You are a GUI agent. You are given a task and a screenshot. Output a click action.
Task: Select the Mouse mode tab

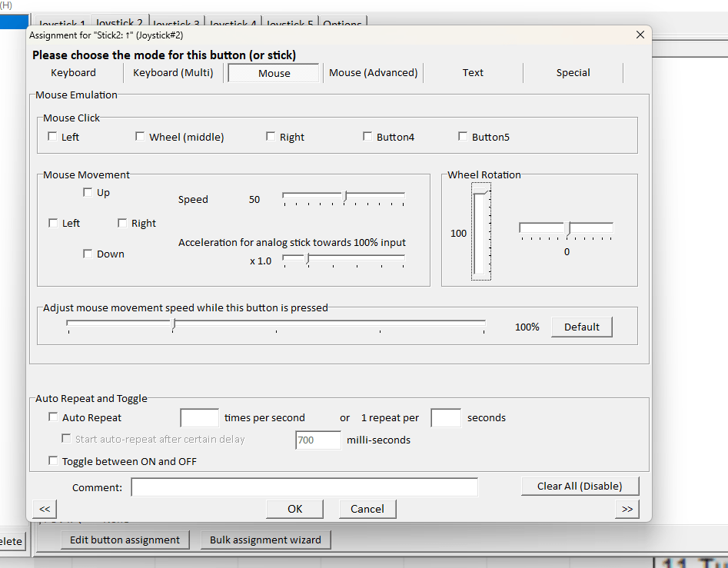(x=274, y=73)
